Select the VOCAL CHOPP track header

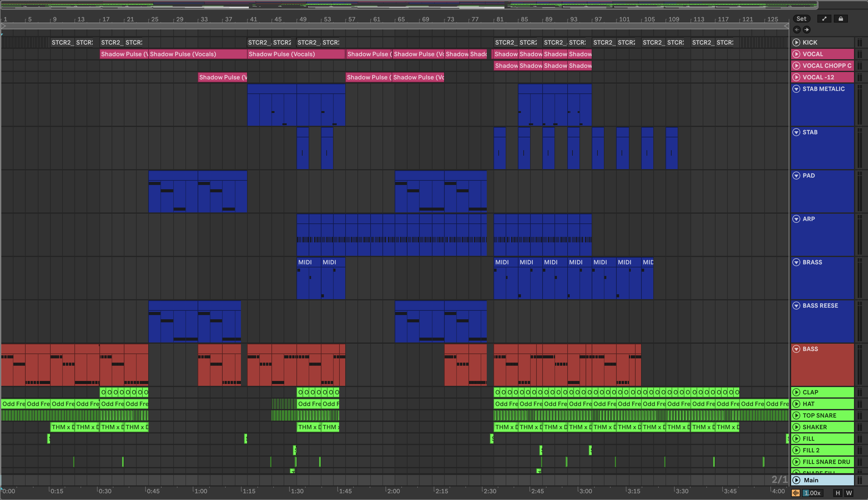[827, 66]
